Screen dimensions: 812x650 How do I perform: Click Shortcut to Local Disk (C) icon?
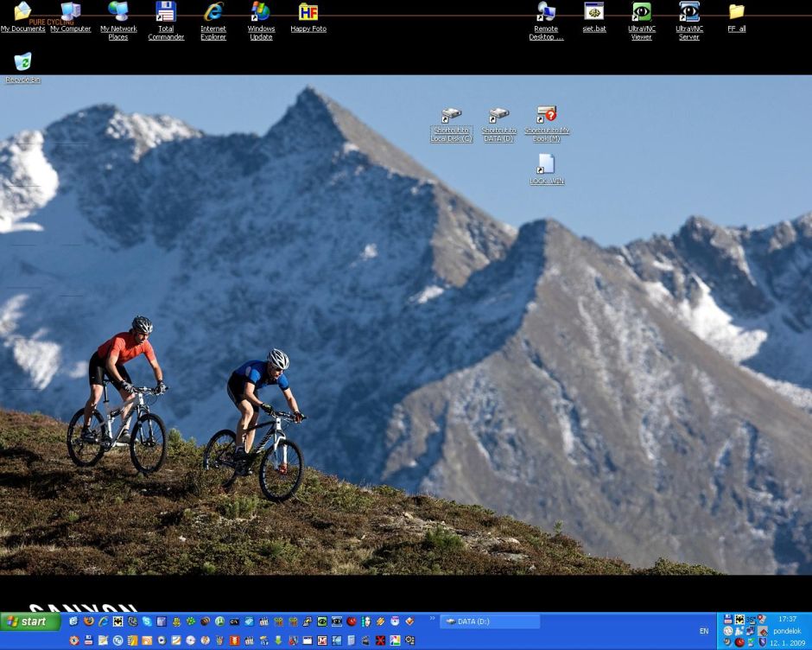tap(451, 116)
